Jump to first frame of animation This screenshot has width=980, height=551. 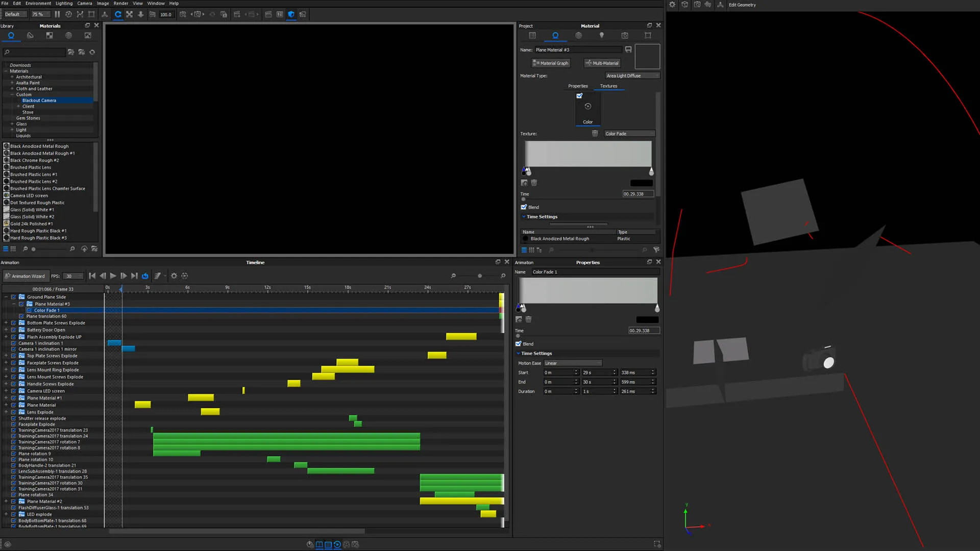[x=92, y=276]
